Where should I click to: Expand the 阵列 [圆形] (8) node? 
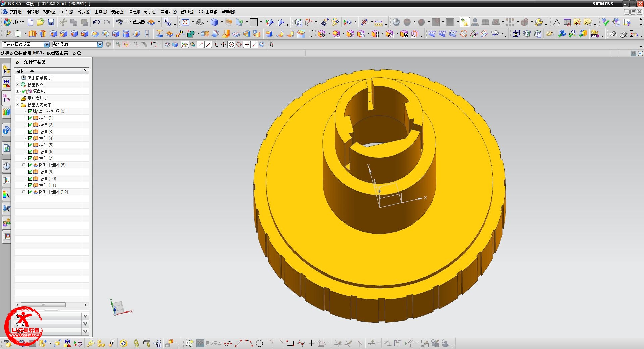click(x=24, y=165)
